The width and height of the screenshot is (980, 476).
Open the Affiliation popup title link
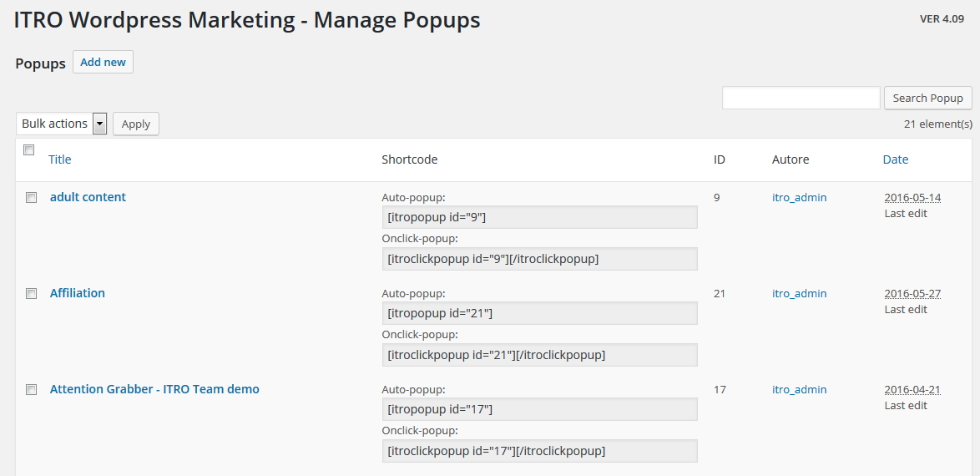pos(78,293)
